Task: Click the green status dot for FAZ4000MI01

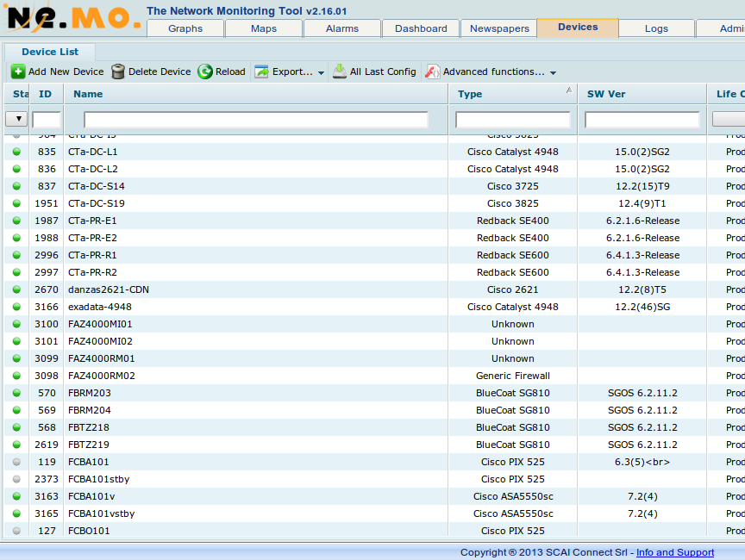Action: [x=16, y=324]
